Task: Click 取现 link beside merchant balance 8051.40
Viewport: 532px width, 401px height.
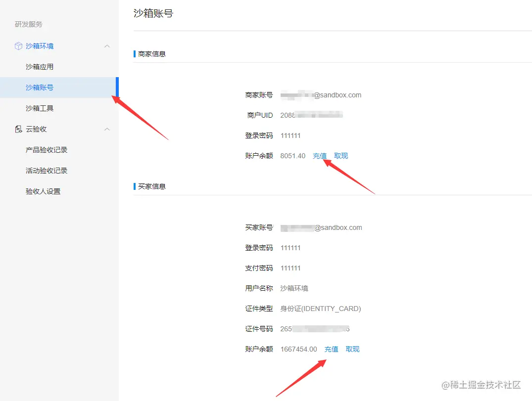Action: tap(341, 156)
